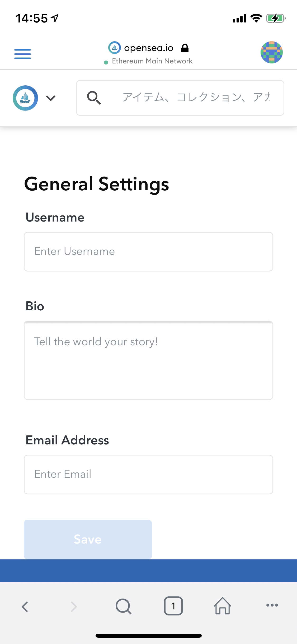This screenshot has width=297, height=644.
Task: Go back with browser back arrow
Action: pyautogui.click(x=25, y=606)
